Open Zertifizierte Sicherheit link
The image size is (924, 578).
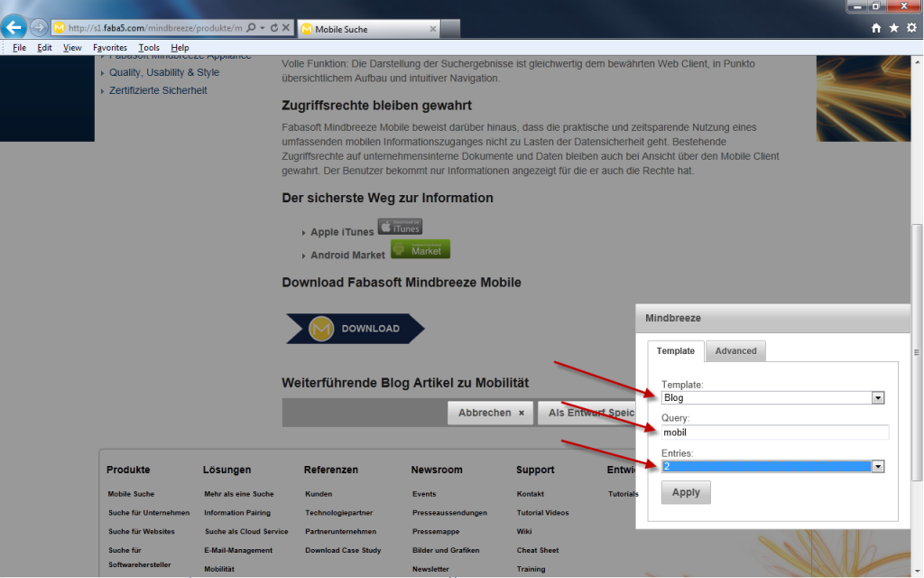pyautogui.click(x=158, y=91)
